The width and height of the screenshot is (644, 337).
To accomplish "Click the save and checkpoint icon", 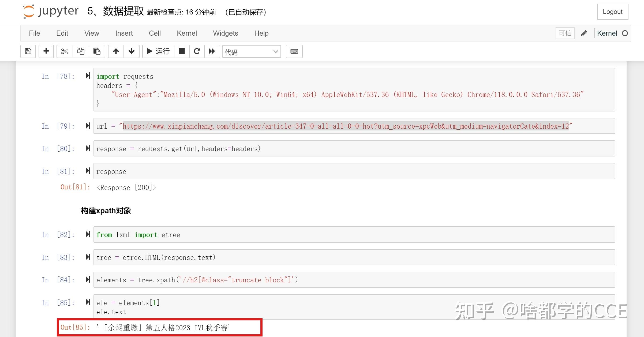I will click(28, 51).
